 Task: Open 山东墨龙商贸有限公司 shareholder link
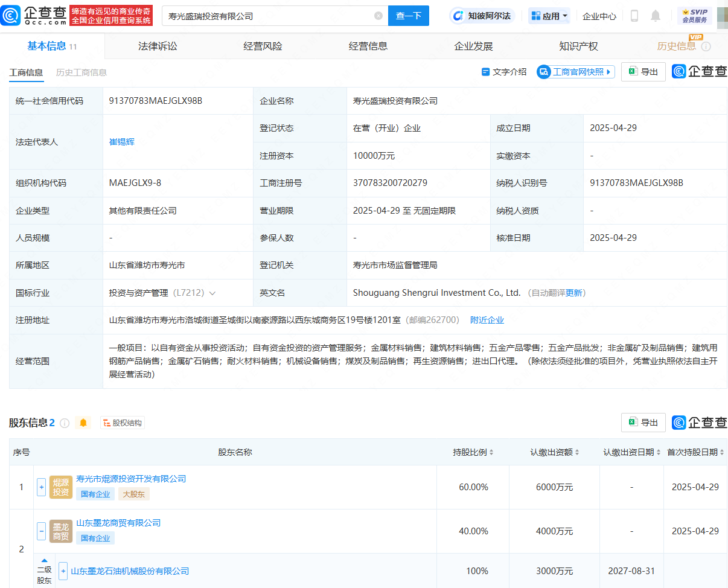118,523
